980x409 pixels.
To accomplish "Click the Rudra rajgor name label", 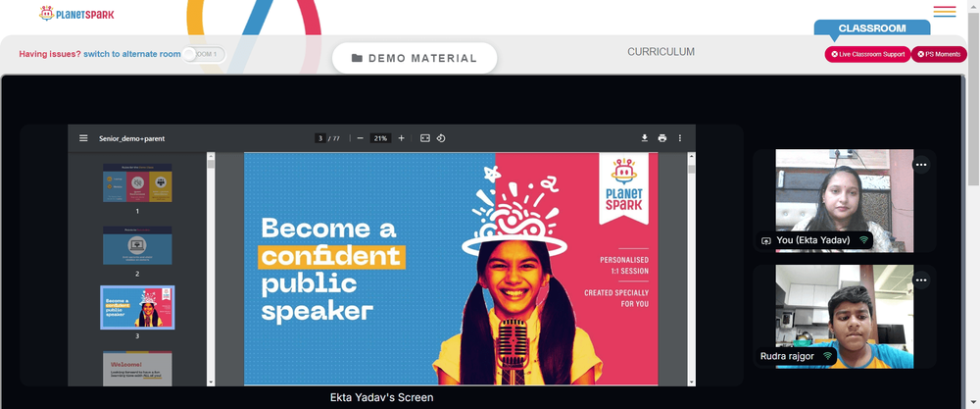I will [x=788, y=356].
